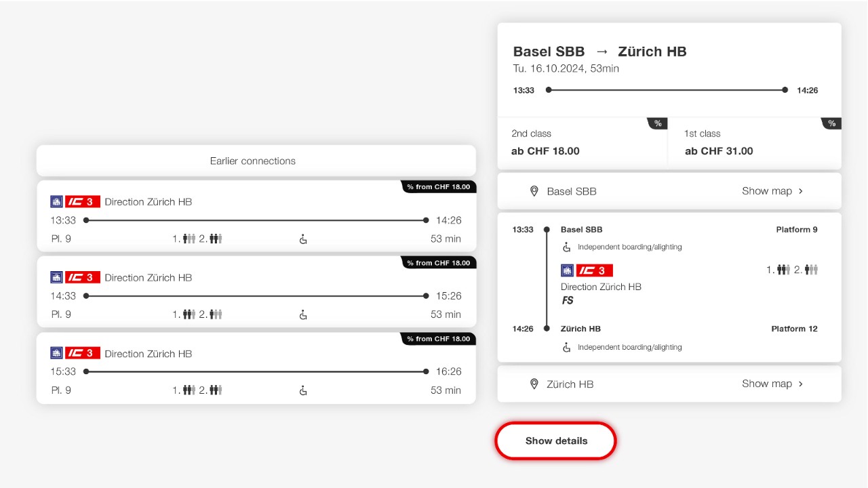Click the occupancy icons on the 15:33 connection
868x488 pixels.
197,390
